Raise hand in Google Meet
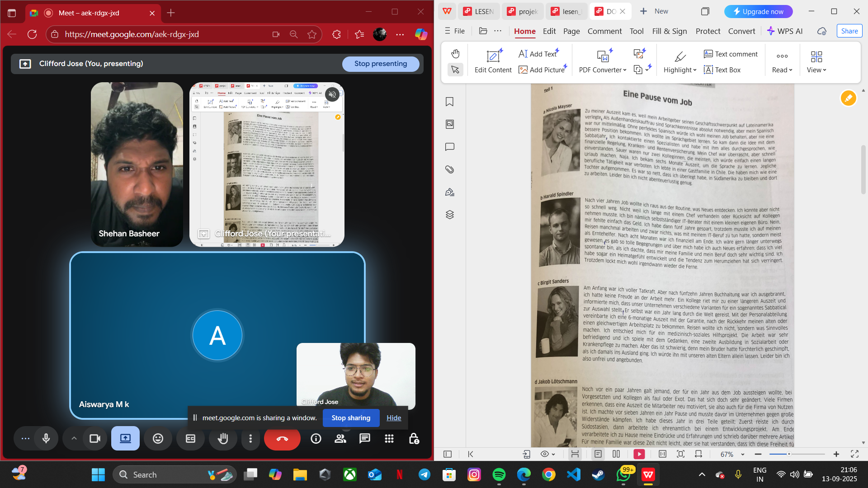Image resolution: width=868 pixels, height=488 pixels. 223,438
